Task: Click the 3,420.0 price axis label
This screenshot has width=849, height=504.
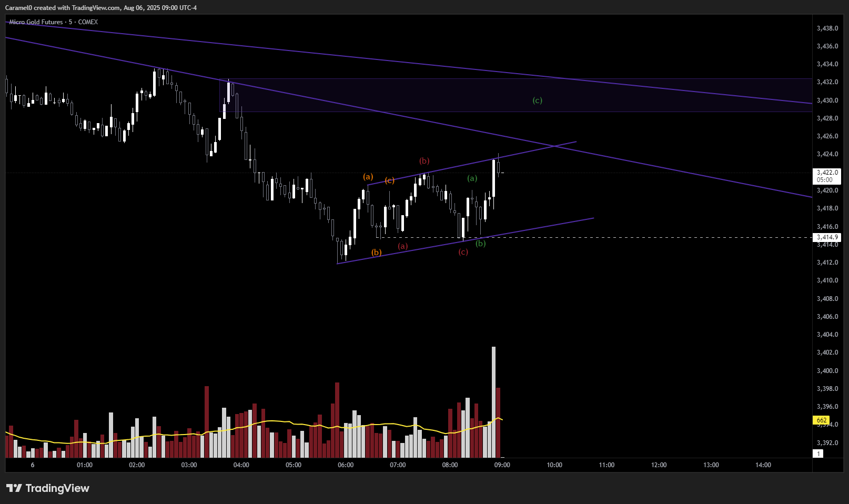Action: [x=827, y=190]
